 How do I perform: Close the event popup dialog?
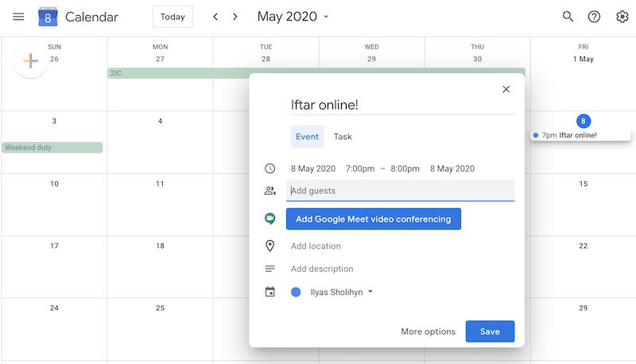tap(506, 89)
